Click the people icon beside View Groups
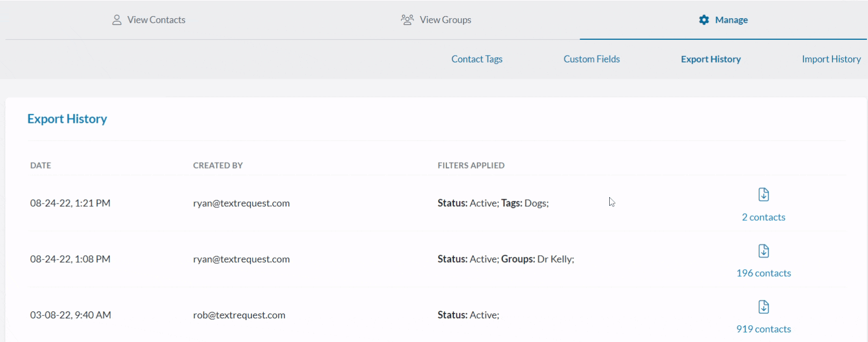868x342 pixels. pyautogui.click(x=407, y=20)
